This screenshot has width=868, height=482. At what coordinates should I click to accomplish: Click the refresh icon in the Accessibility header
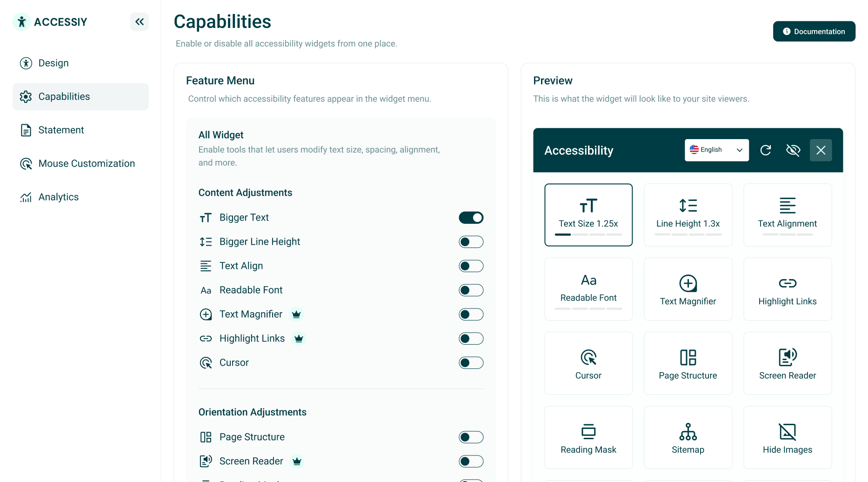(x=766, y=150)
